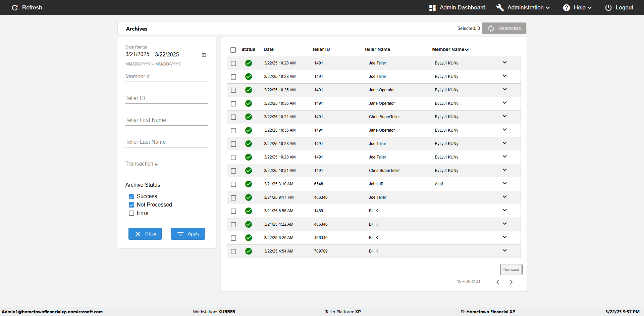This screenshot has width=644, height=316.
Task: Go to the next page arrow
Action: 511,282
